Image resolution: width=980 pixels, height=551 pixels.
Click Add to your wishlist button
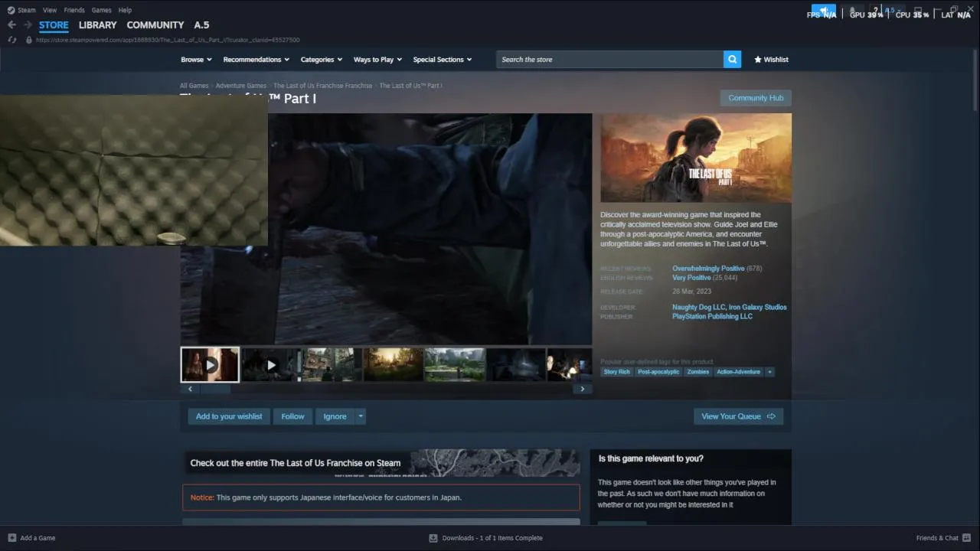[229, 416]
